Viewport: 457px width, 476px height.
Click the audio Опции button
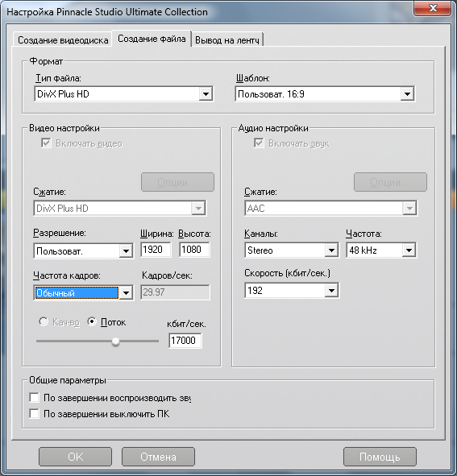click(x=390, y=182)
